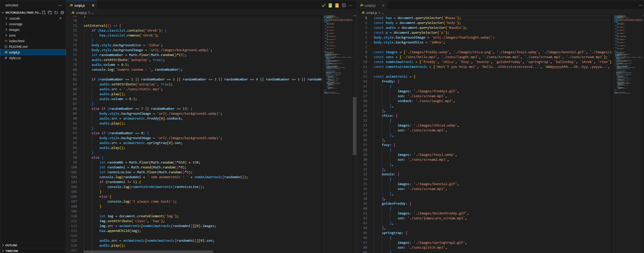Click 'freddy:' key on line 14
This screenshot has width=644, height=253.
389,81
